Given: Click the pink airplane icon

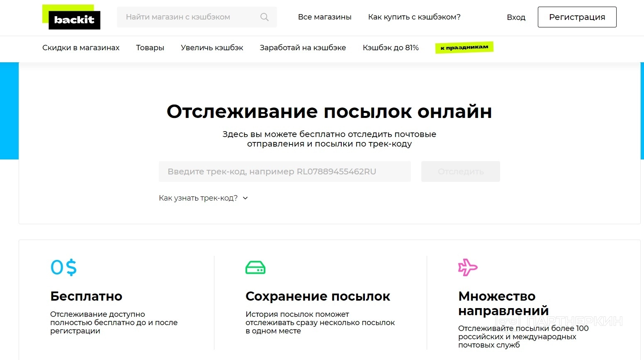Looking at the screenshot, I should [468, 267].
